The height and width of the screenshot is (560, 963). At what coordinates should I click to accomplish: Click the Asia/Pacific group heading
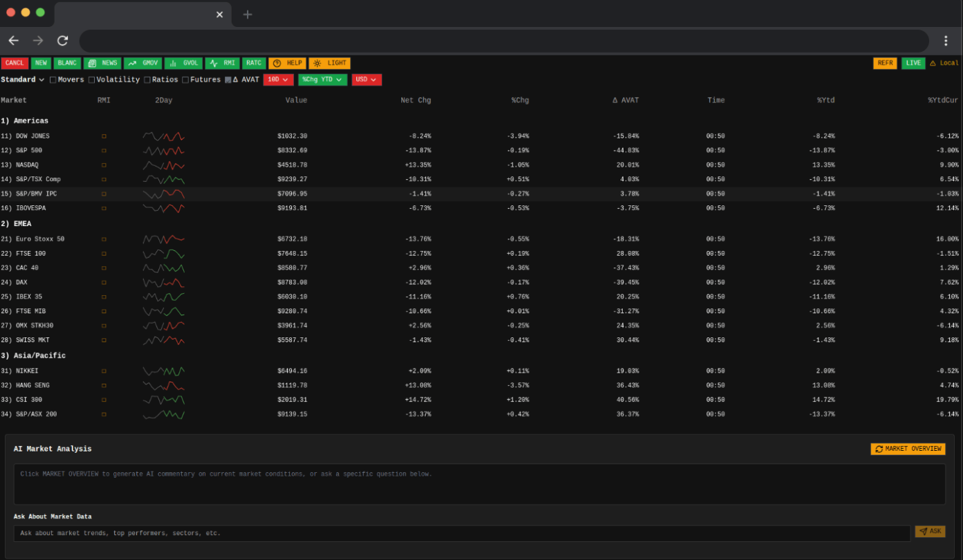(33, 355)
